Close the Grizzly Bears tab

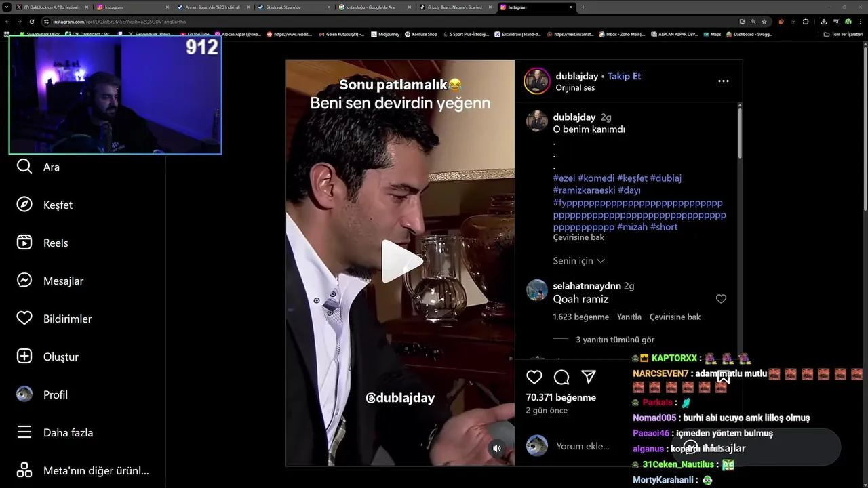[x=490, y=7]
